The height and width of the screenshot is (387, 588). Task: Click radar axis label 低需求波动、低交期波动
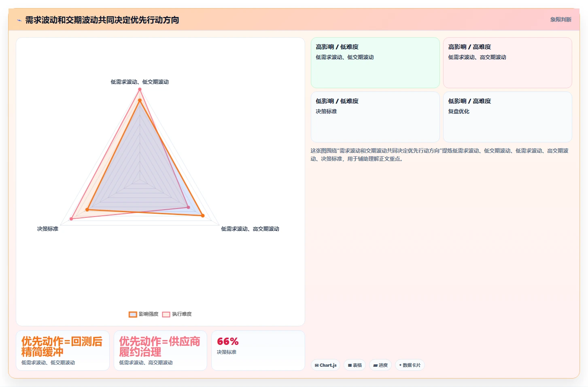[x=140, y=82]
